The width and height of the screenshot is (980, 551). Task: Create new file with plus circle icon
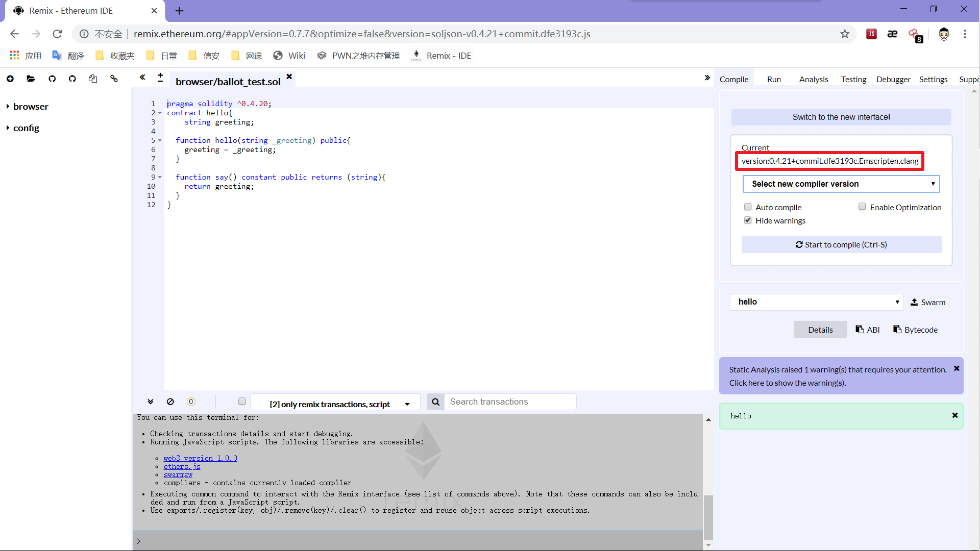(10, 79)
